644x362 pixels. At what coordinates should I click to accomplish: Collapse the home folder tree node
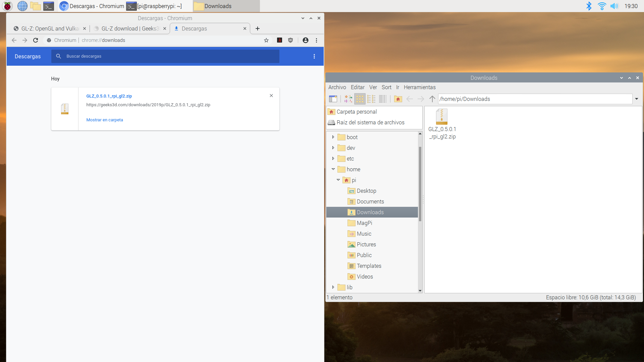(x=333, y=169)
